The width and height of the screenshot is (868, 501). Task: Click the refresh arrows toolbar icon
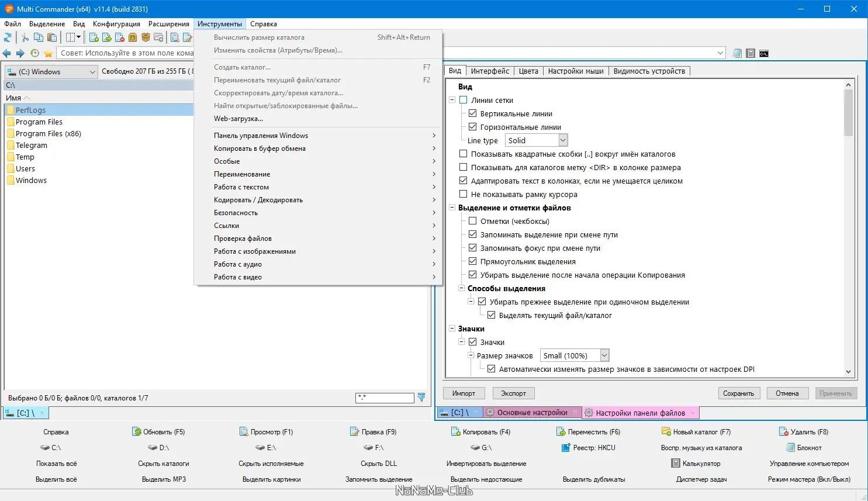click(8, 37)
